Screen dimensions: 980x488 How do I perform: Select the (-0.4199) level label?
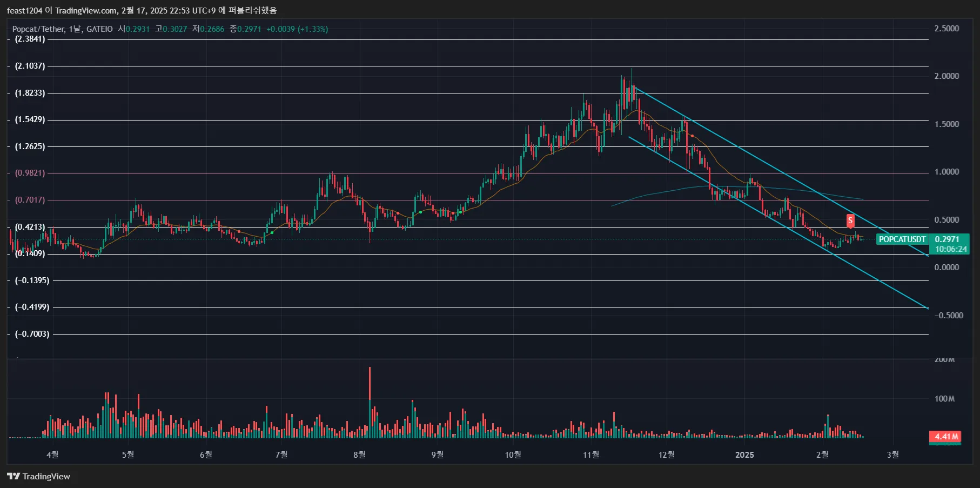pos(32,307)
